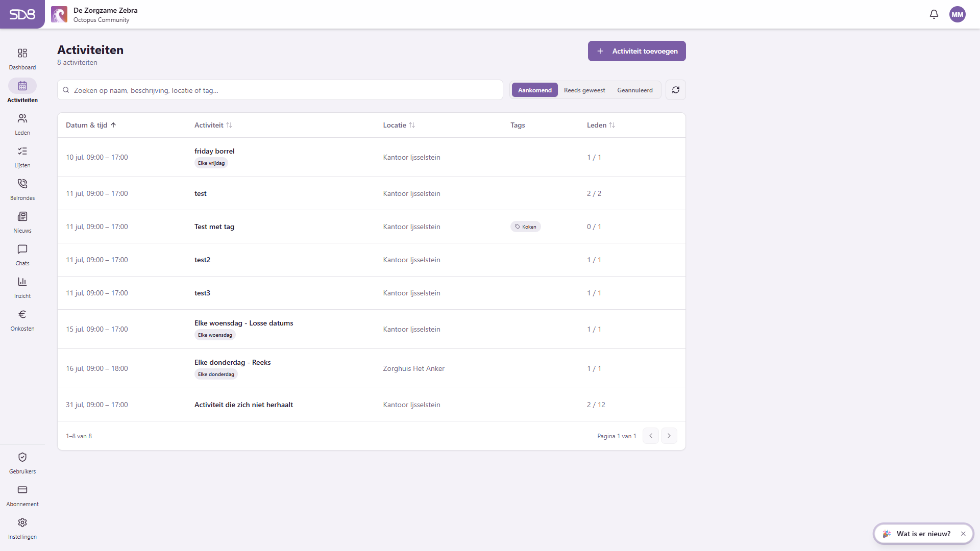Click the Tags column header
This screenshot has width=980, height=551.
(x=518, y=125)
